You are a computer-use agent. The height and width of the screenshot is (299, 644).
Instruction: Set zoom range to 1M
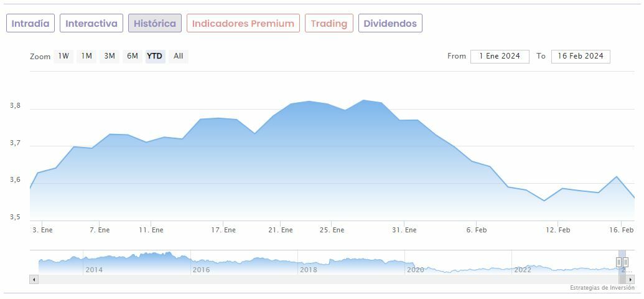pos(86,56)
